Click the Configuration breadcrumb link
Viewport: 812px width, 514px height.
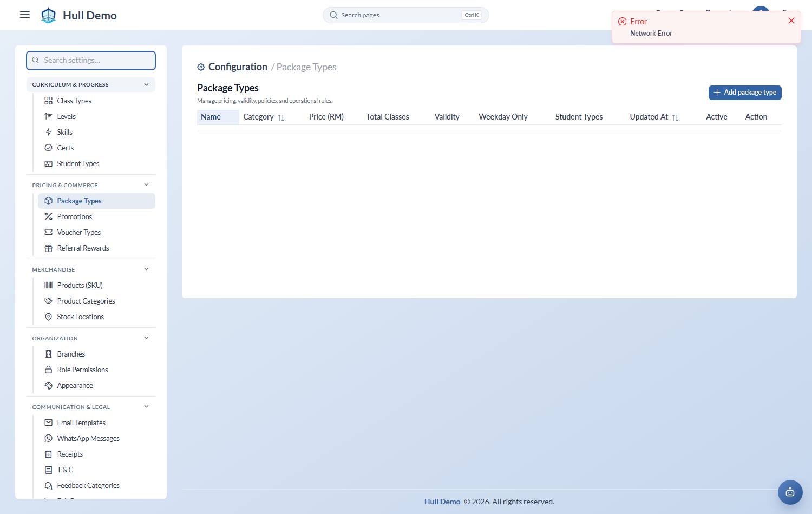click(x=238, y=67)
